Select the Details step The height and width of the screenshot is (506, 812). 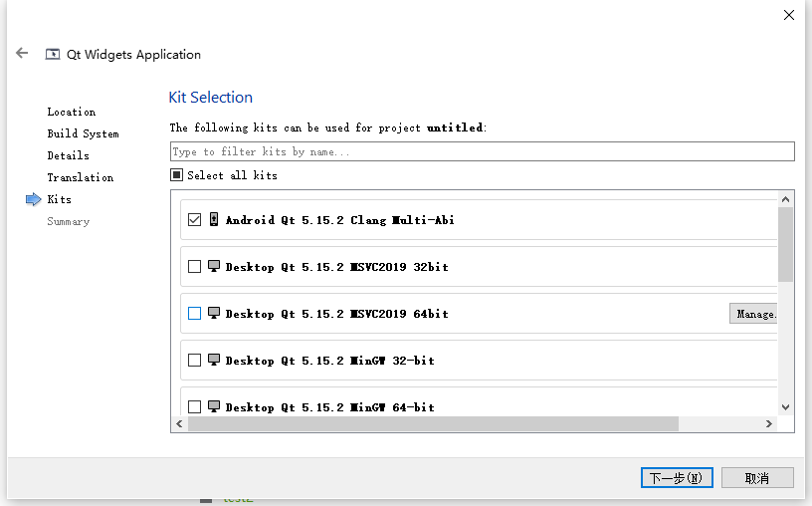pos(68,155)
